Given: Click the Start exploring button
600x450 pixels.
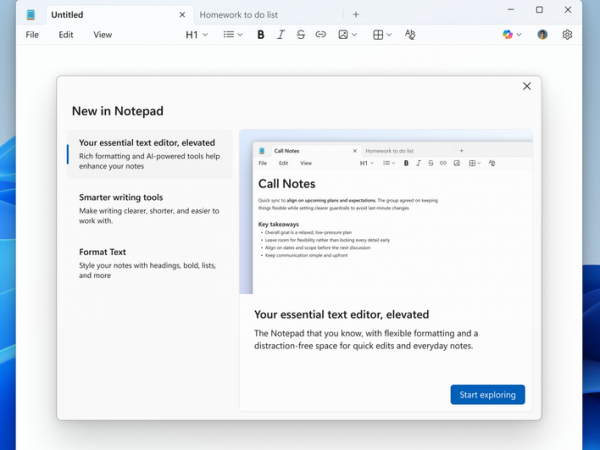Looking at the screenshot, I should 488,395.
